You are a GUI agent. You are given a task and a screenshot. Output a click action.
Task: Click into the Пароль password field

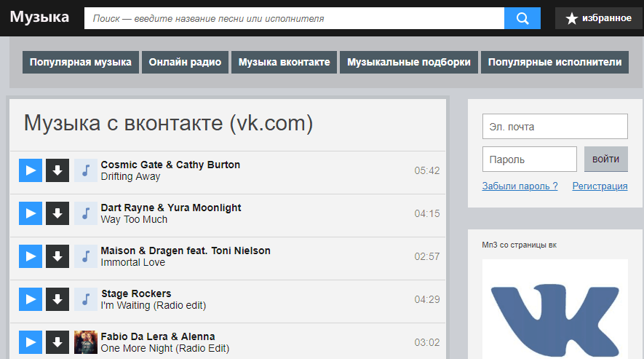click(x=529, y=159)
